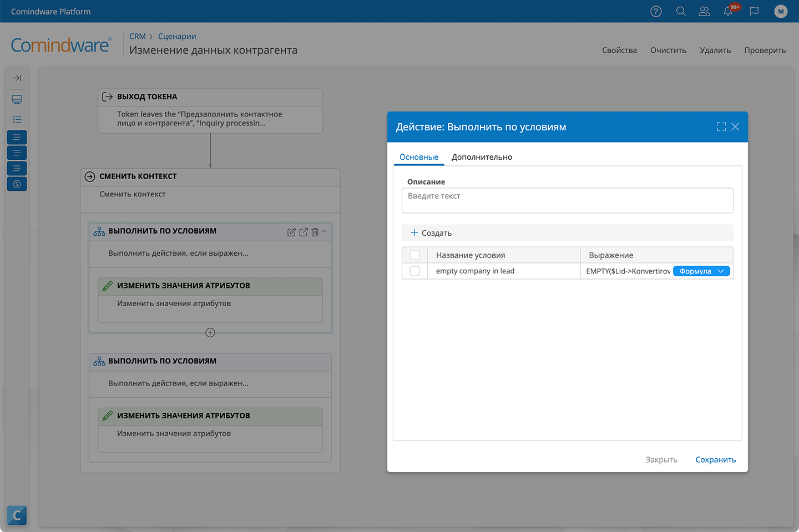This screenshot has width=799, height=532.
Task: Check the 'empty company in lead' row checkbox
Action: pyautogui.click(x=414, y=271)
